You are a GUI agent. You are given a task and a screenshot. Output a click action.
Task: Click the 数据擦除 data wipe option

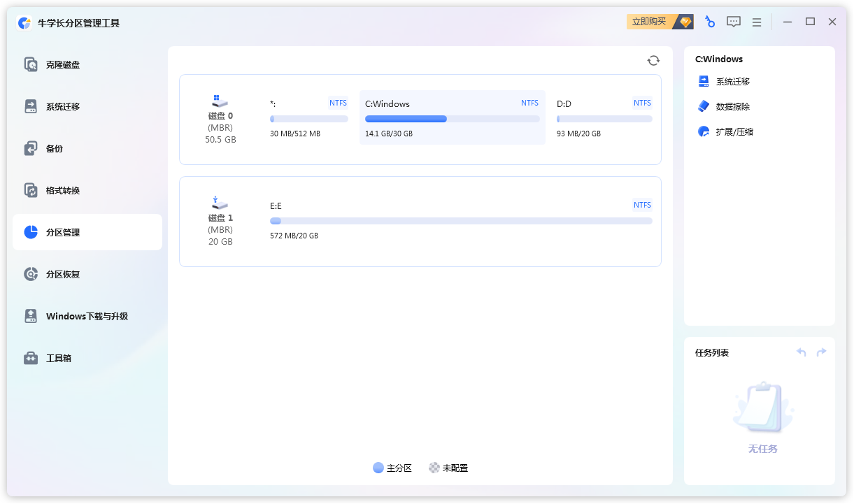point(732,107)
